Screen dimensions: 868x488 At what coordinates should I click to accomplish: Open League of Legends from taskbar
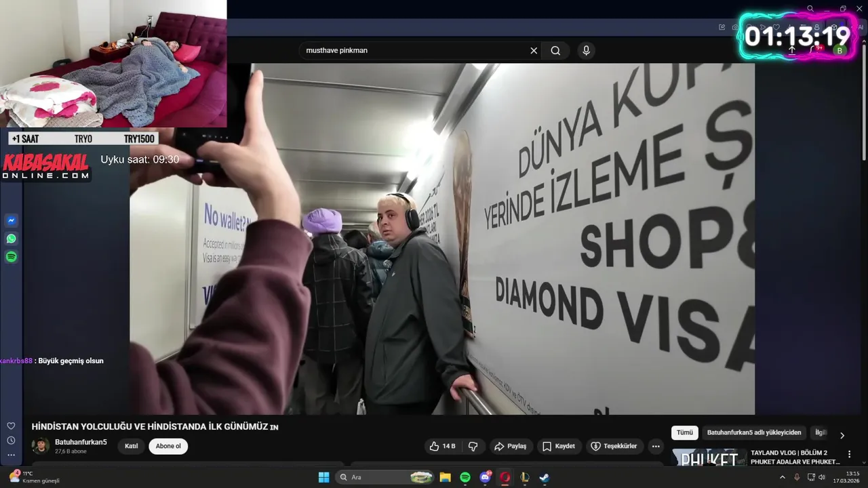(x=524, y=477)
